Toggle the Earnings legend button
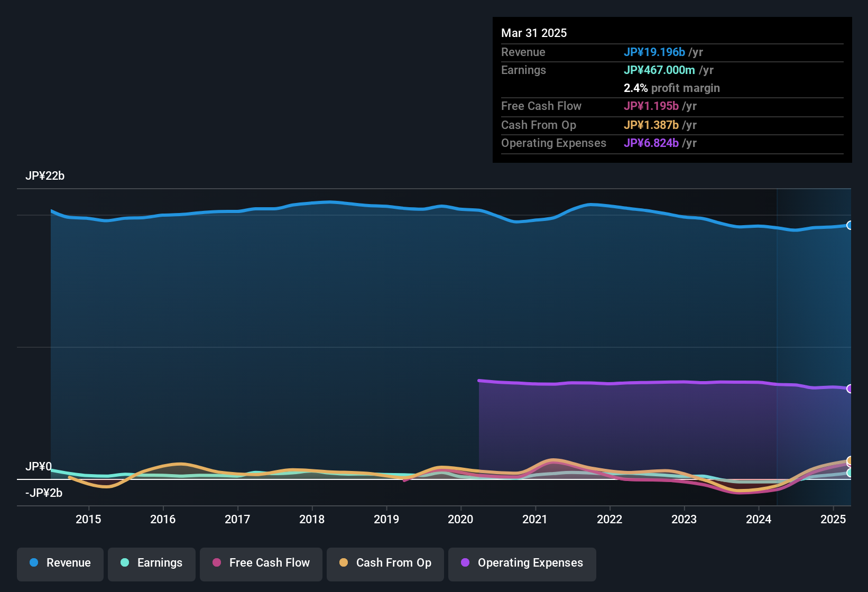This screenshot has height=592, width=868. pos(152,565)
